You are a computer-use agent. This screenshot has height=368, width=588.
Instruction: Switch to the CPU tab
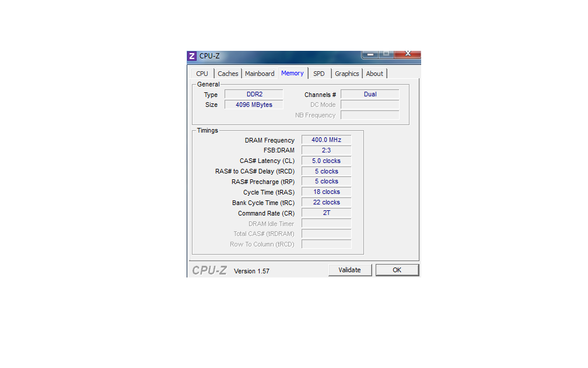point(202,74)
